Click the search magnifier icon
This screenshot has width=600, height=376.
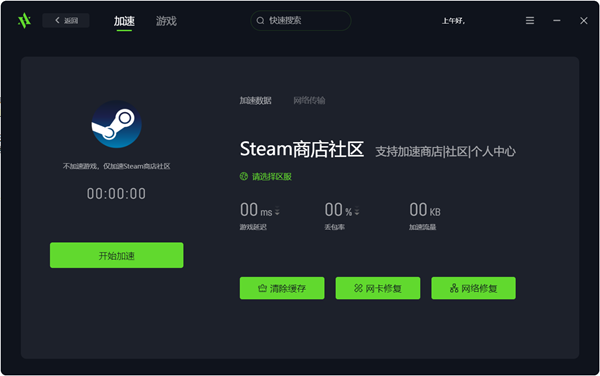261,21
